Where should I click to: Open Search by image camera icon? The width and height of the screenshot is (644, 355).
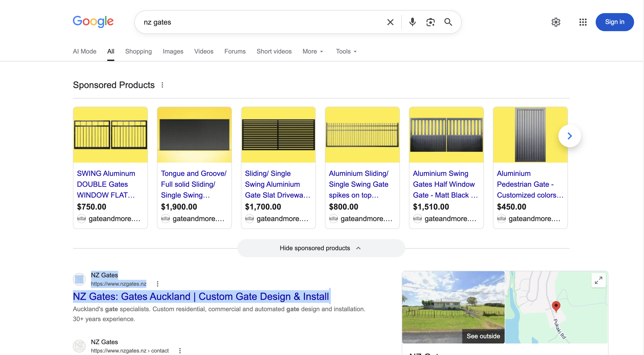[430, 22]
